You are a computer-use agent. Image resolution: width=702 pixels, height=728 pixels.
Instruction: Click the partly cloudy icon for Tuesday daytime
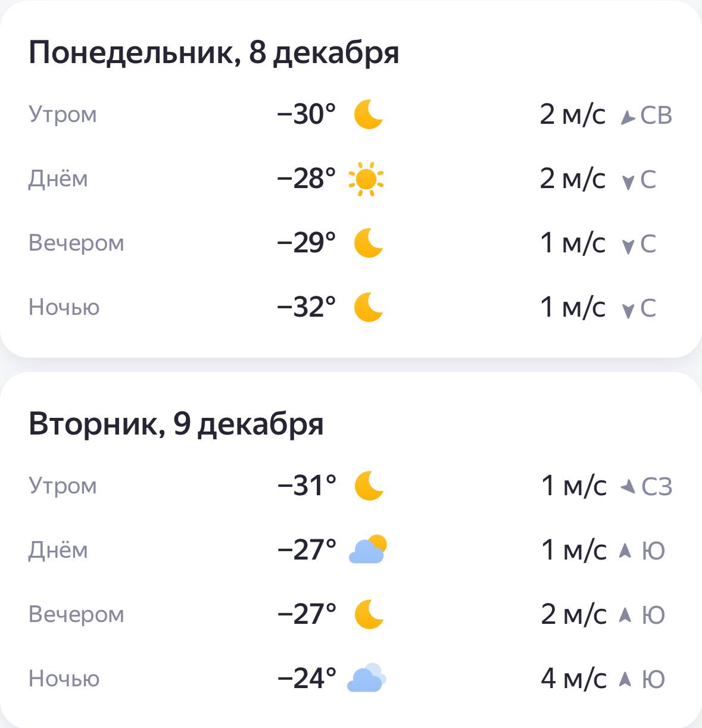[367, 550]
